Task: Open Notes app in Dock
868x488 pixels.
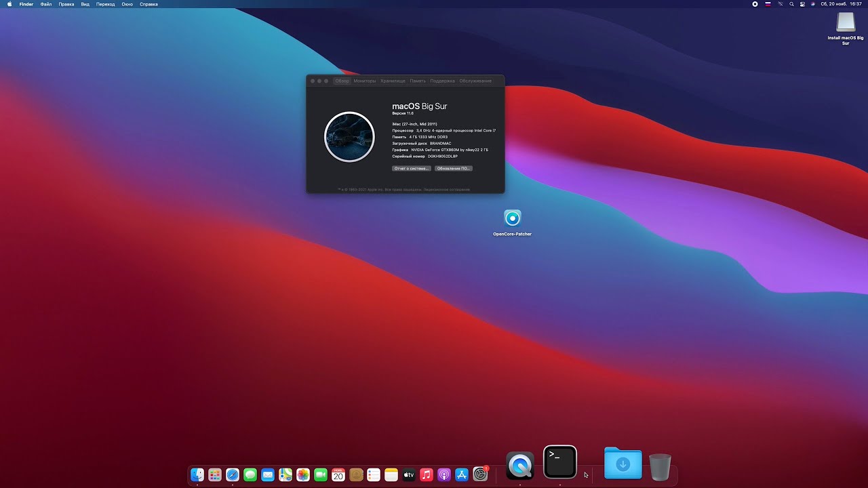Action: [391, 475]
